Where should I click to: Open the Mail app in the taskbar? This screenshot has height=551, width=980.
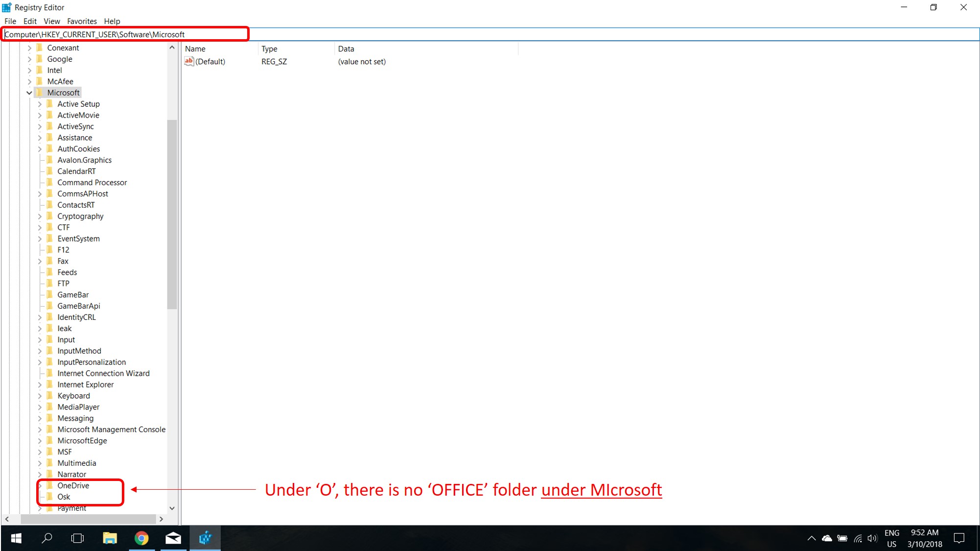coord(173,538)
